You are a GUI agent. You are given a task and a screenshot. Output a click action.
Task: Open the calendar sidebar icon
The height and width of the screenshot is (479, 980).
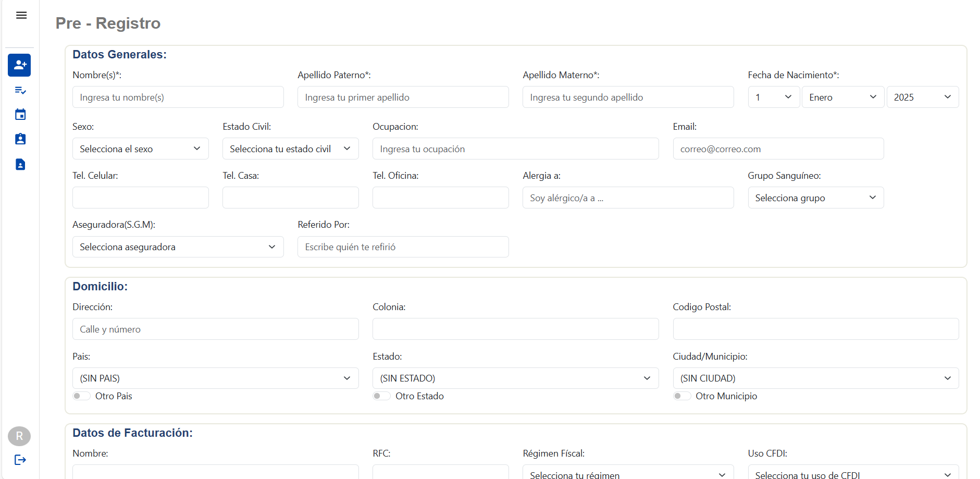[20, 115]
